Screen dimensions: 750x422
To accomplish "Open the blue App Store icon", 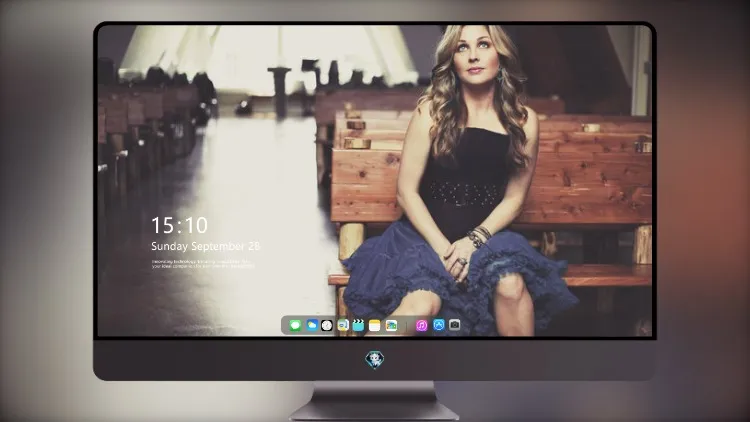I will (x=438, y=325).
